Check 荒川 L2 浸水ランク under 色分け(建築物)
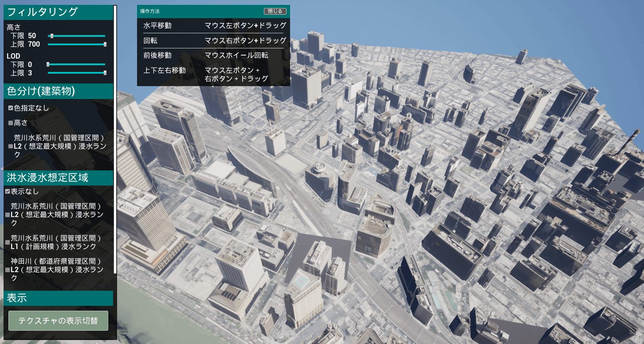This screenshot has height=344, width=644. click(x=11, y=146)
